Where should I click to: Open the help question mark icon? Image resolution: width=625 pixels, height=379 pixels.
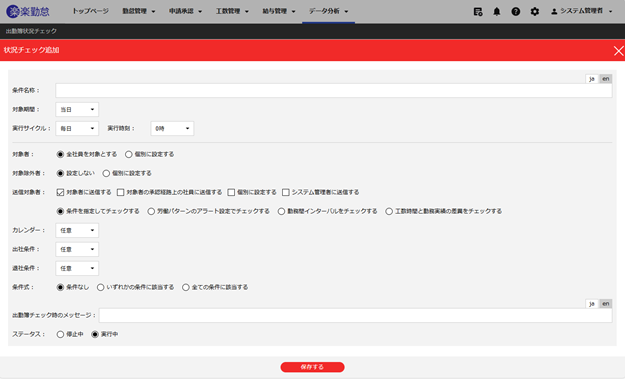516,12
